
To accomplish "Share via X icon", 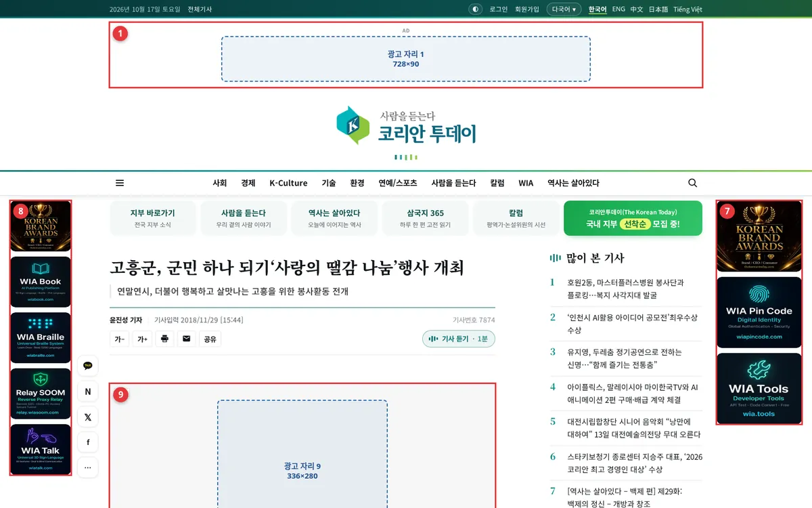I will coord(88,417).
